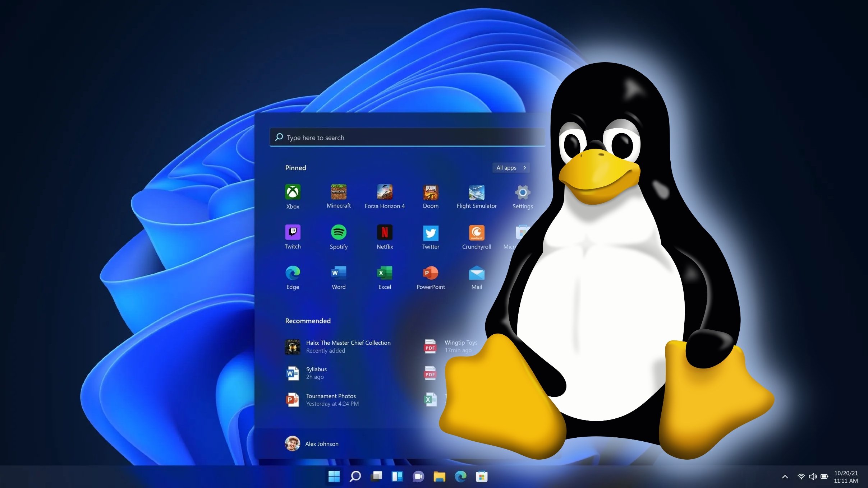This screenshot has height=488, width=868.
Task: Open the Xbox app
Action: tap(293, 196)
